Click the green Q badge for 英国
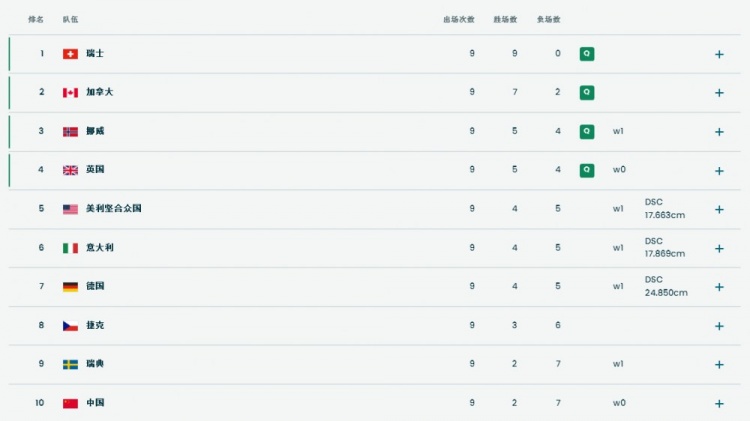Viewport: 750px width, 421px height. pos(587,170)
